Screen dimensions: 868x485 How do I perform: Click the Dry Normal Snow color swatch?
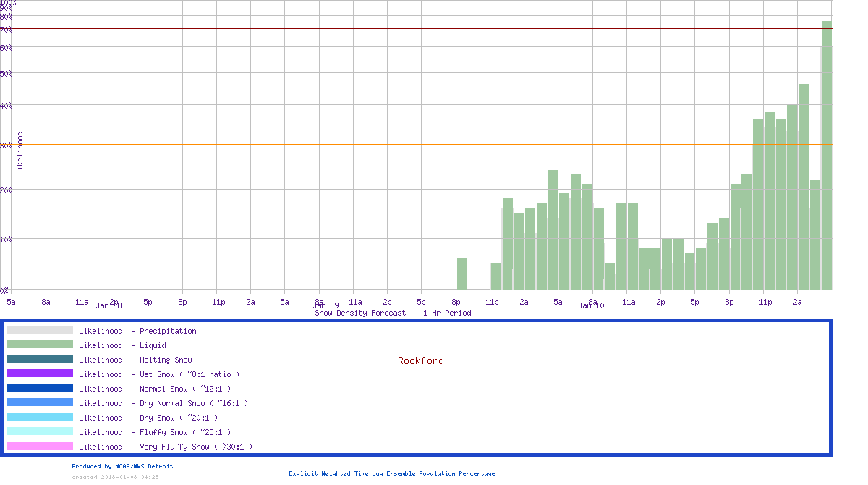(x=40, y=402)
